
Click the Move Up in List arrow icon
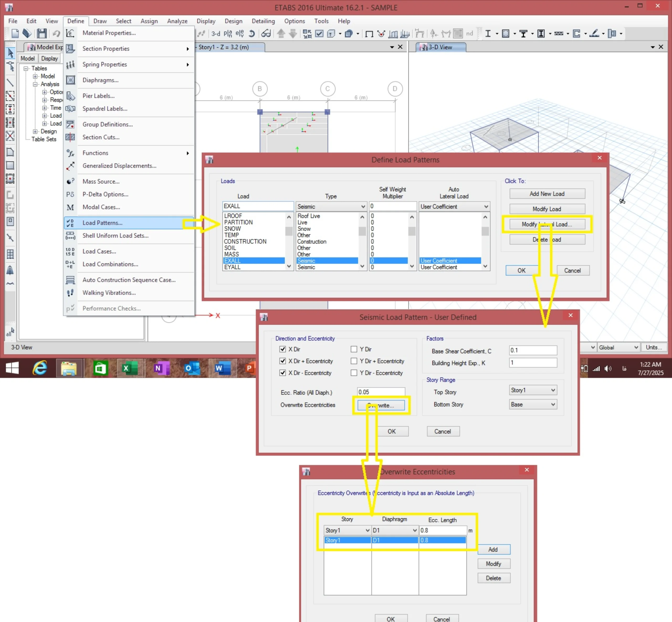click(281, 34)
